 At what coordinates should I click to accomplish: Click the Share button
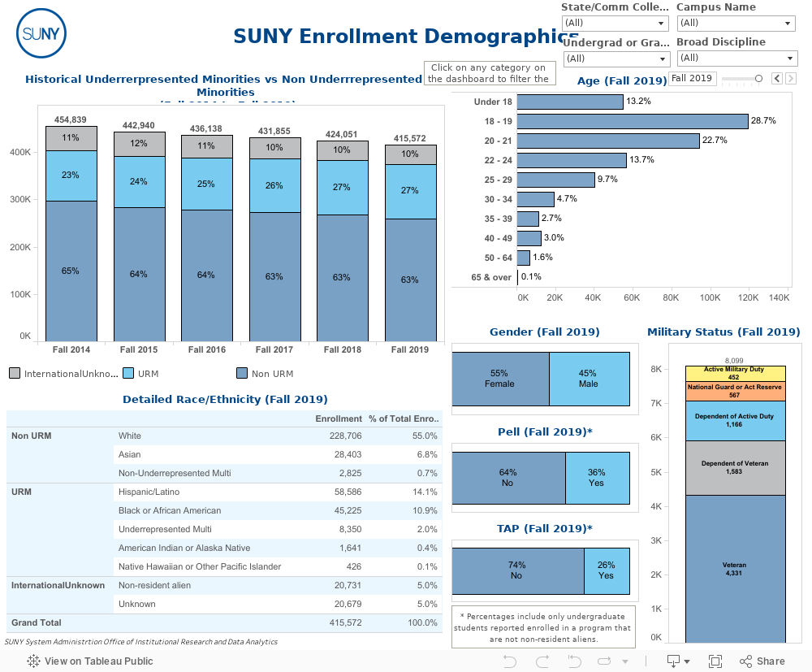[x=762, y=661]
